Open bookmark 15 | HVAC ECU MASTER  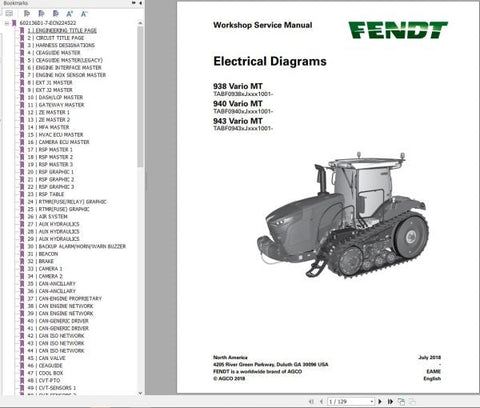pyautogui.click(x=55, y=135)
